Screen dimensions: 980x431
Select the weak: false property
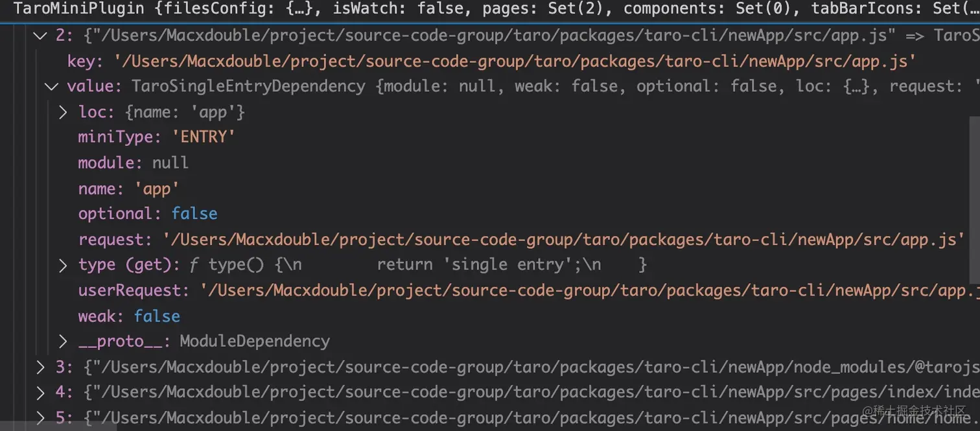point(129,316)
